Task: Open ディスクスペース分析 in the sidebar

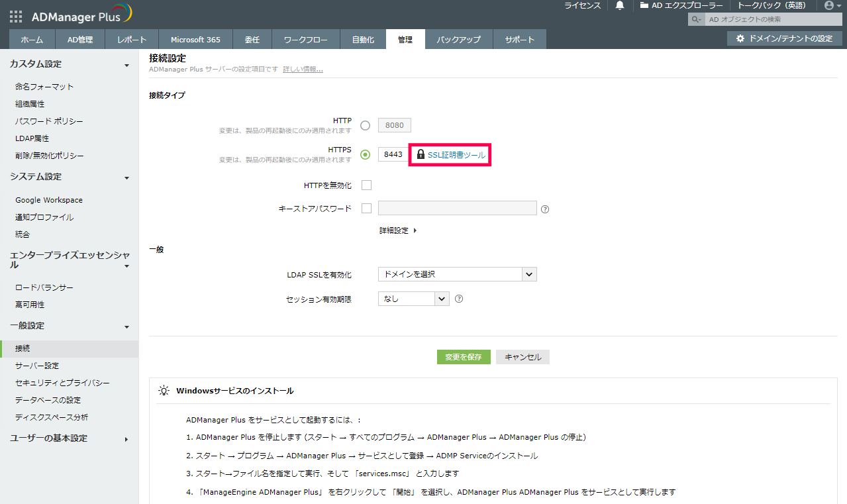Action: pos(52,417)
